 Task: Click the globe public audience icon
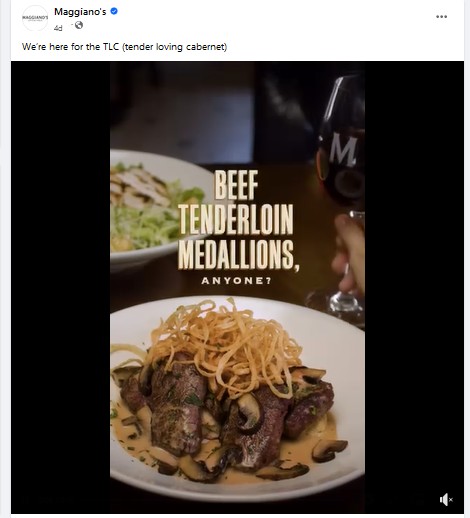[x=79, y=25]
